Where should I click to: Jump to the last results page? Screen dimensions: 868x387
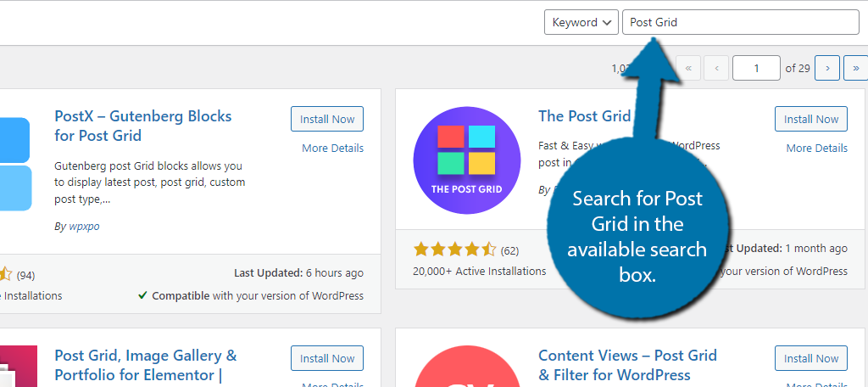click(x=856, y=68)
